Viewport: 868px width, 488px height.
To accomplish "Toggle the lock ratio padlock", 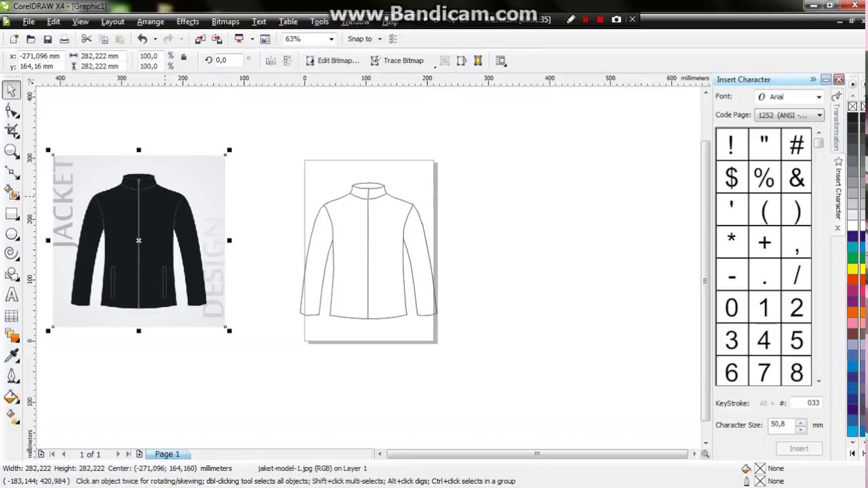I will pos(183,58).
